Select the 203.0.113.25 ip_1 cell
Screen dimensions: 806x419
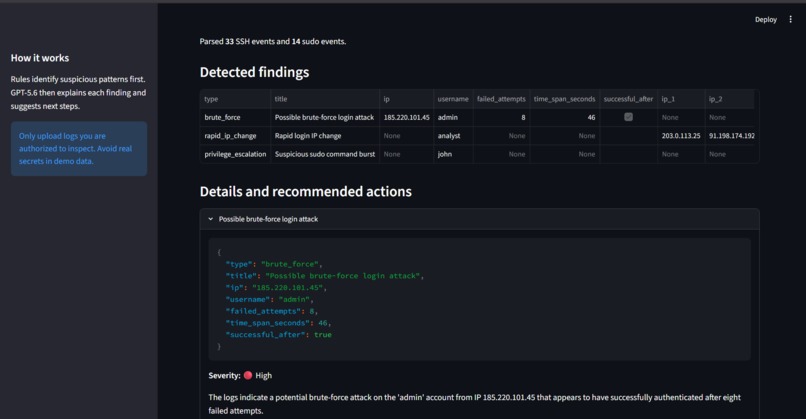681,136
